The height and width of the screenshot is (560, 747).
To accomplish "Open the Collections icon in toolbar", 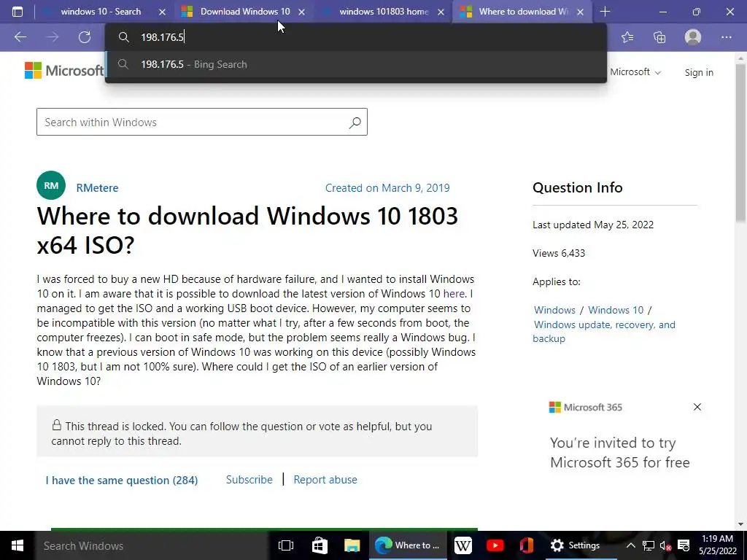I will pos(659,37).
